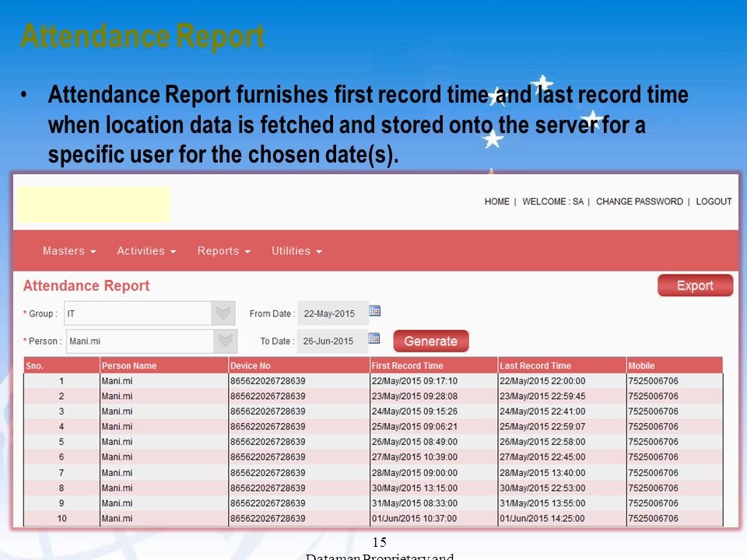Click the Sno. column header
Image resolution: width=747 pixels, height=560 pixels.
[x=62, y=366]
